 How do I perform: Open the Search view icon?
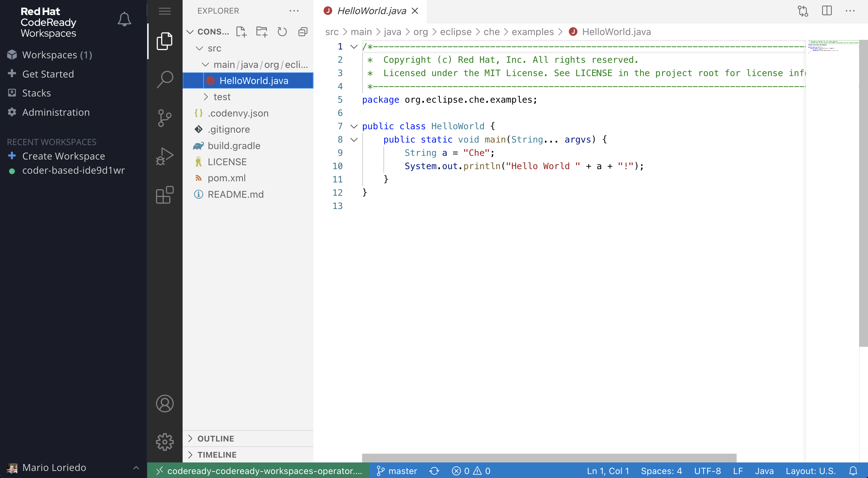tap(165, 79)
